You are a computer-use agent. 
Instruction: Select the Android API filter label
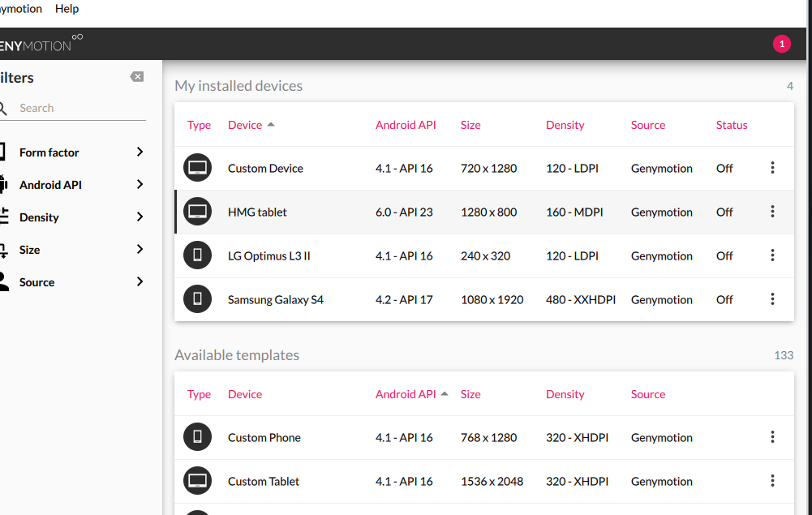[x=50, y=185]
